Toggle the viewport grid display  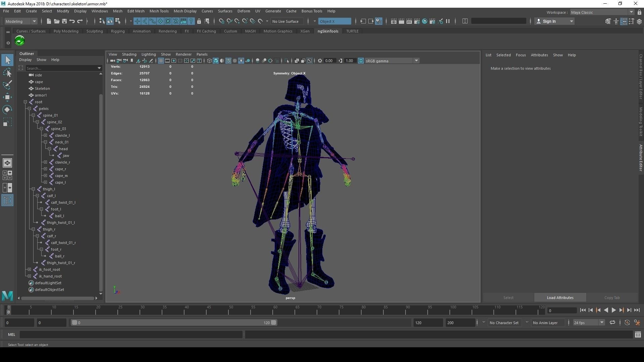tap(161, 61)
